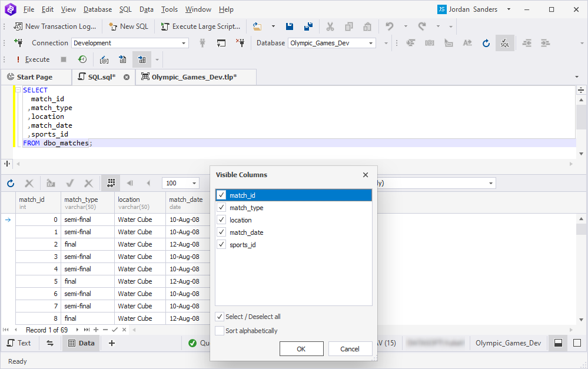The width and height of the screenshot is (588, 369).
Task: Open Execute Large Script wizard
Action: pyautogui.click(x=201, y=26)
